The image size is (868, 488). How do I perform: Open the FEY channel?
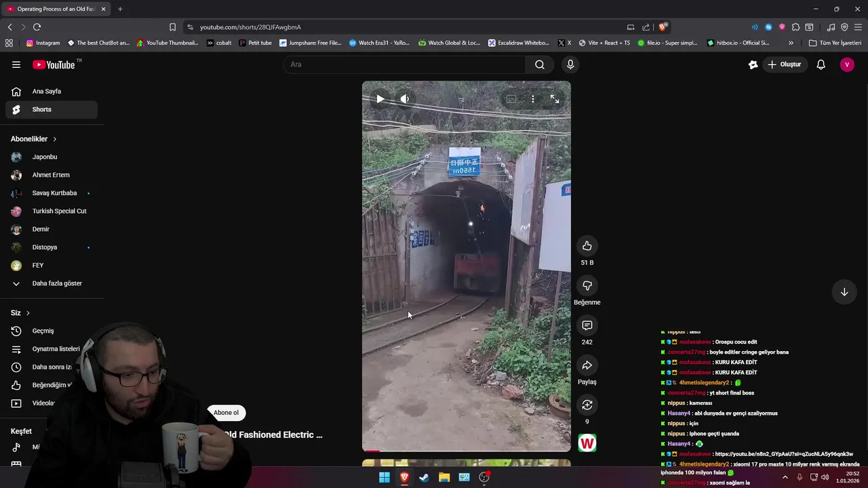tap(52, 266)
